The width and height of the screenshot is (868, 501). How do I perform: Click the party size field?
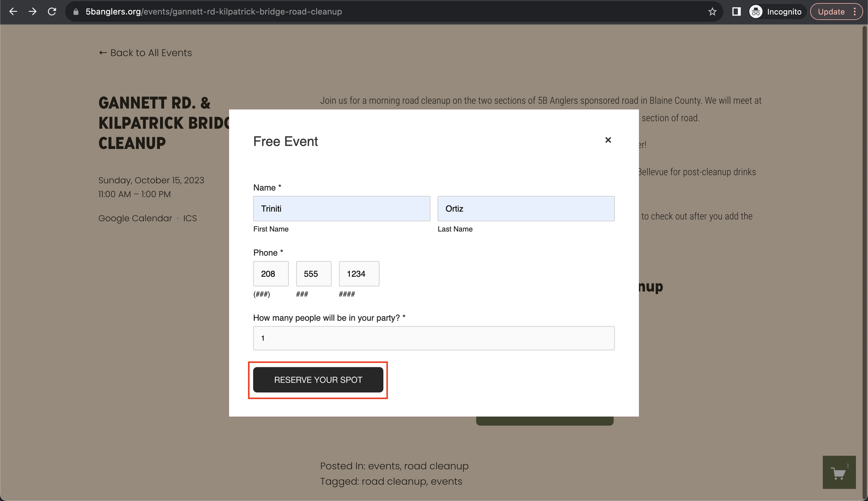(433, 338)
